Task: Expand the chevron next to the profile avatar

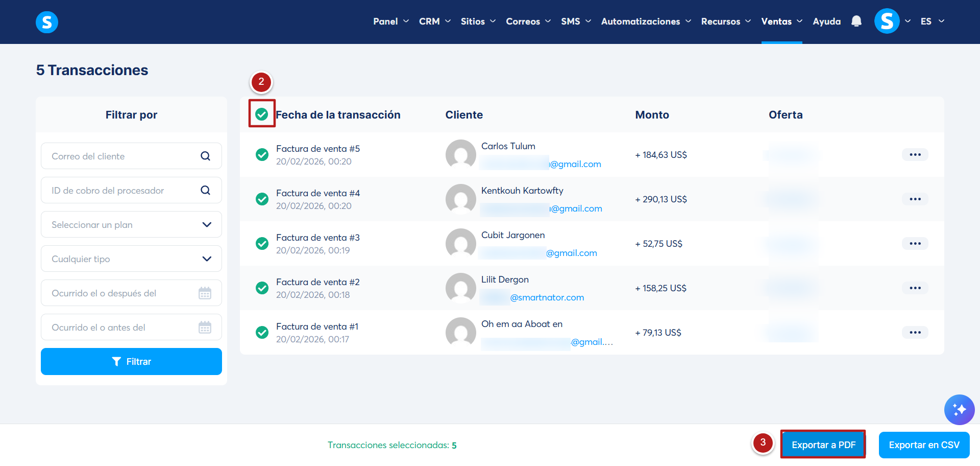Action: tap(908, 21)
